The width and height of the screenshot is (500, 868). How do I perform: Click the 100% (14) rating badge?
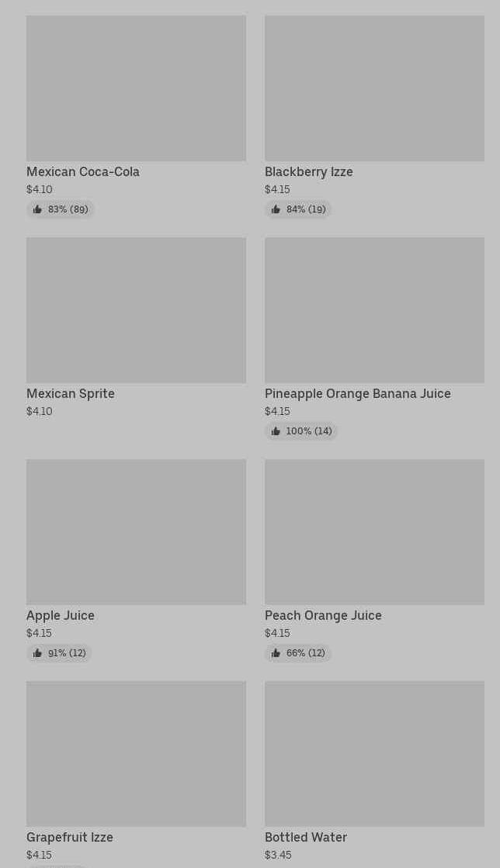point(301,431)
